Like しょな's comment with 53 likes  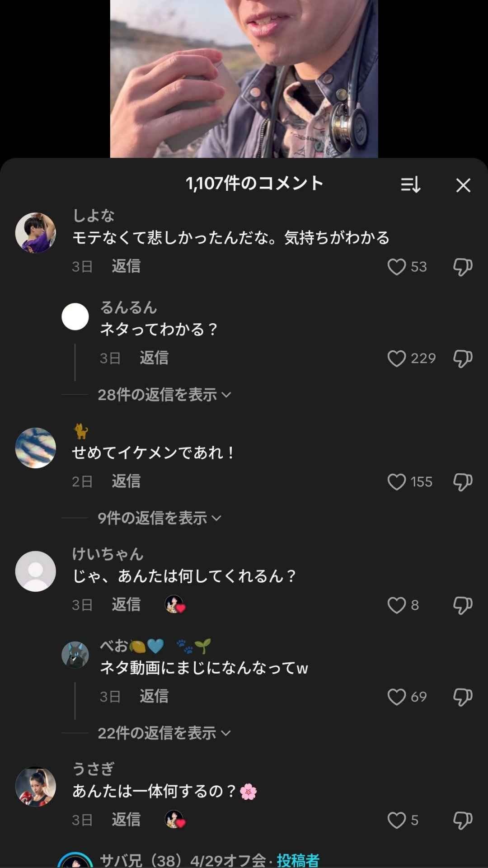(x=397, y=267)
